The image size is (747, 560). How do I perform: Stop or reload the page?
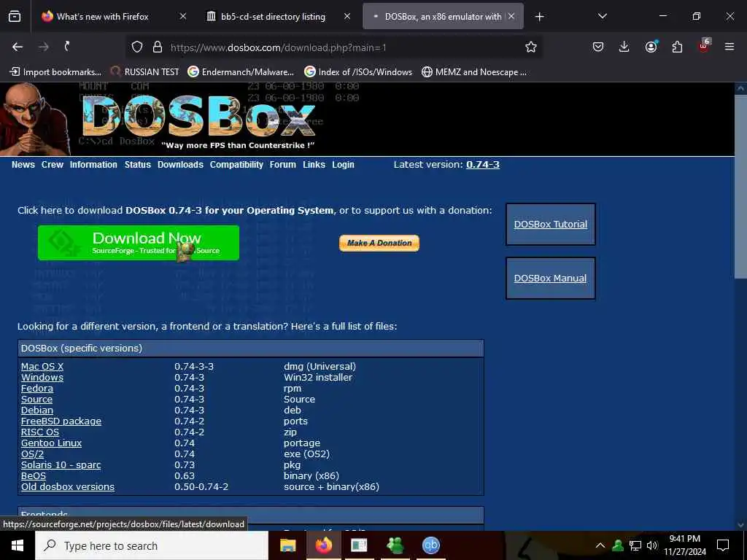(x=67, y=46)
